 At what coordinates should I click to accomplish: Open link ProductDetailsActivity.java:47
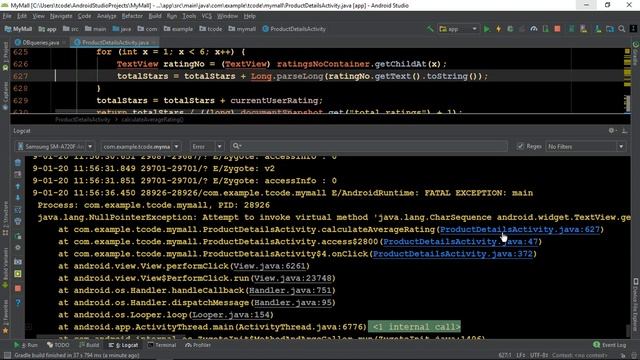coord(460,242)
